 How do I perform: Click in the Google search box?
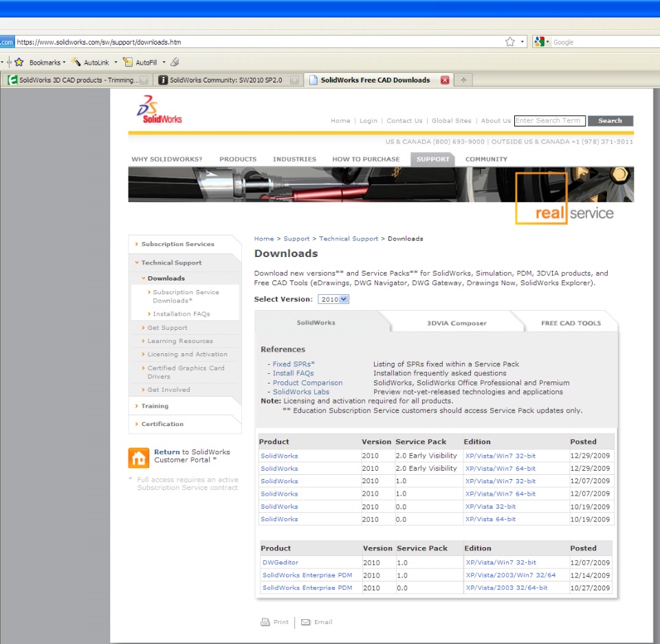(605, 42)
